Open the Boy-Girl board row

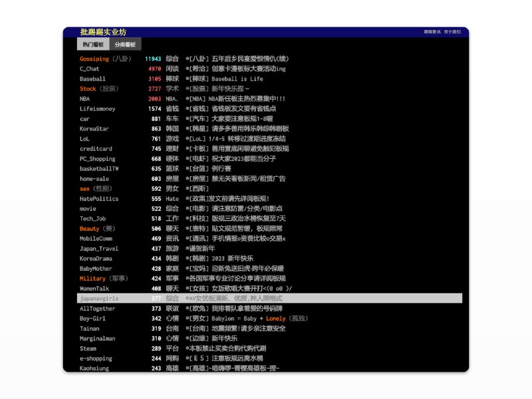coord(269,319)
